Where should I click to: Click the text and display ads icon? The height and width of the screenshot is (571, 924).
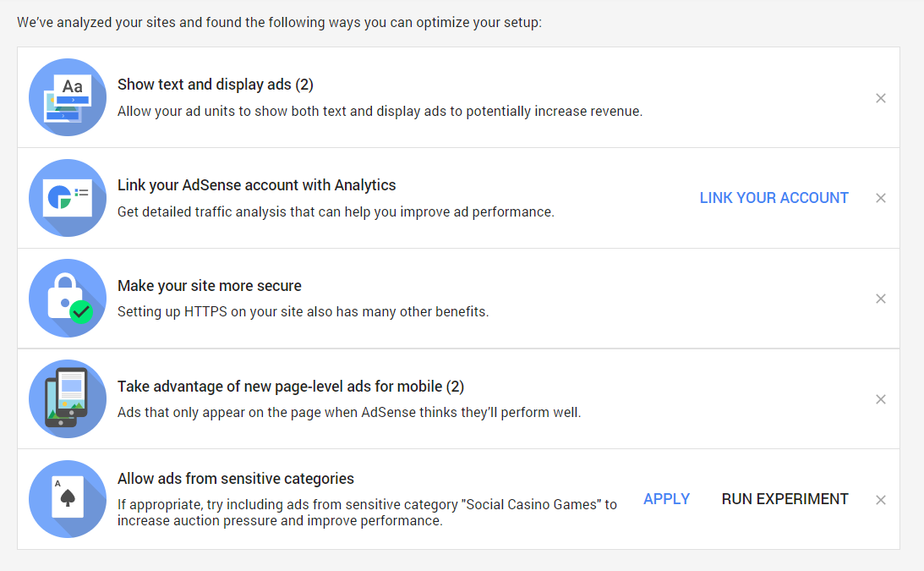[68, 97]
